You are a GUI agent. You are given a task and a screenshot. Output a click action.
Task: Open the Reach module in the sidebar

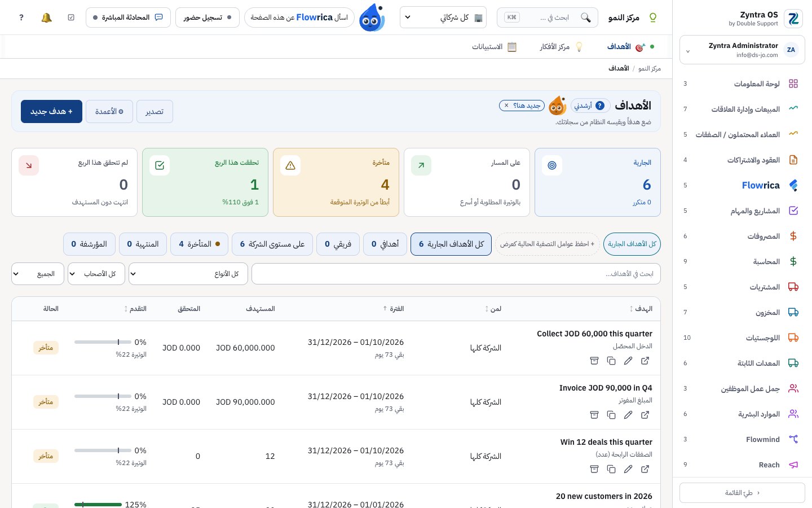(x=741, y=465)
